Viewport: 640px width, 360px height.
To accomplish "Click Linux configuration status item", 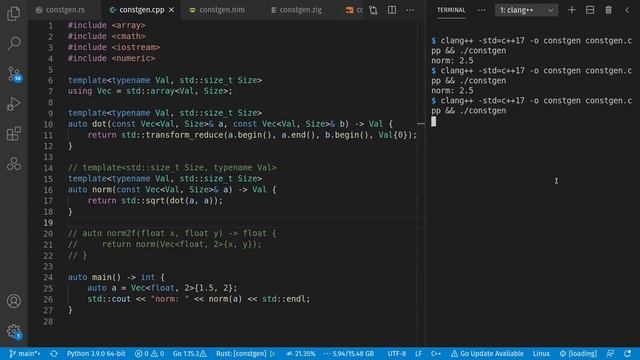I will (541, 353).
